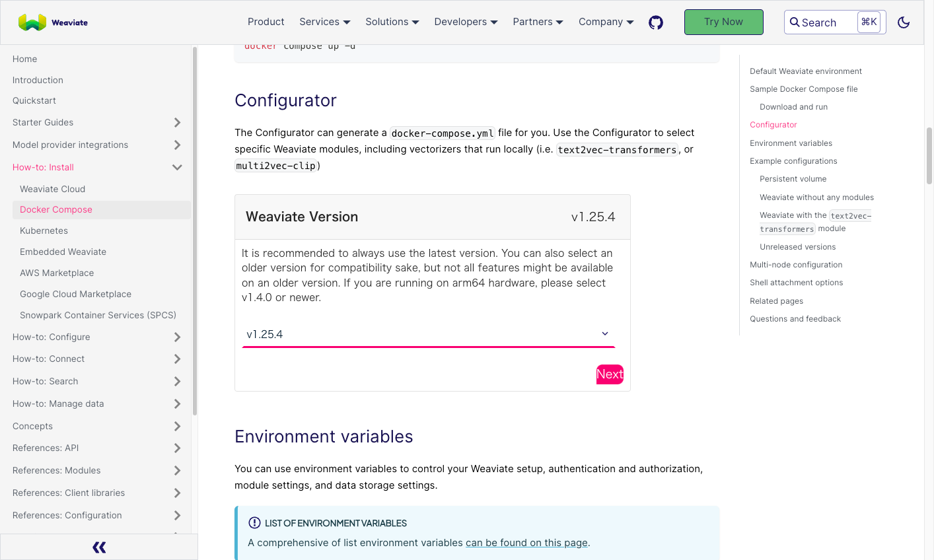Click the Try Now button
934x560 pixels.
point(723,22)
